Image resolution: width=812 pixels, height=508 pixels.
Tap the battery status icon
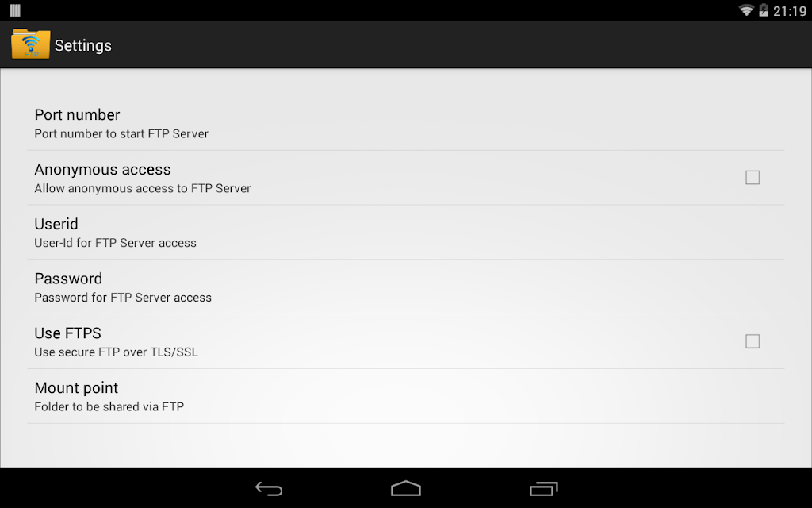(x=764, y=10)
